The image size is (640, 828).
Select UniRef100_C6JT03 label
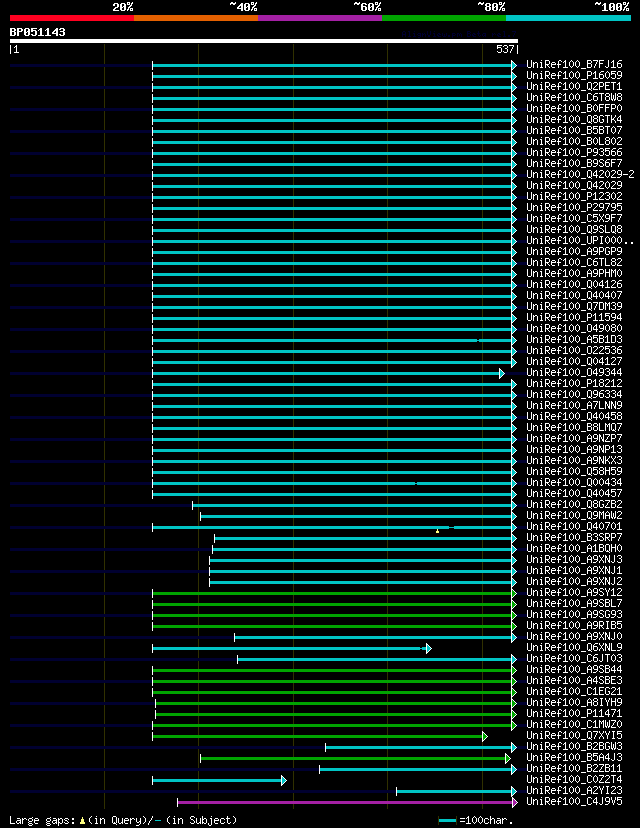[x=574, y=658]
